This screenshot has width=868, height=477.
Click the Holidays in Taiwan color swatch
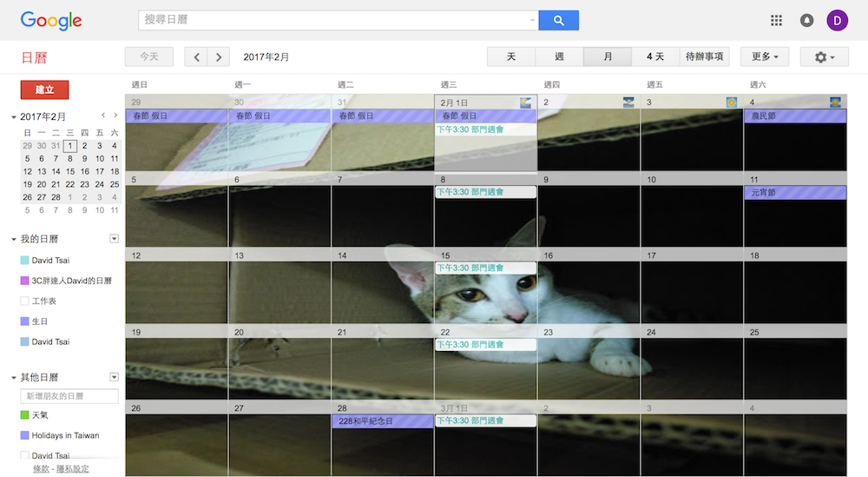tap(24, 435)
